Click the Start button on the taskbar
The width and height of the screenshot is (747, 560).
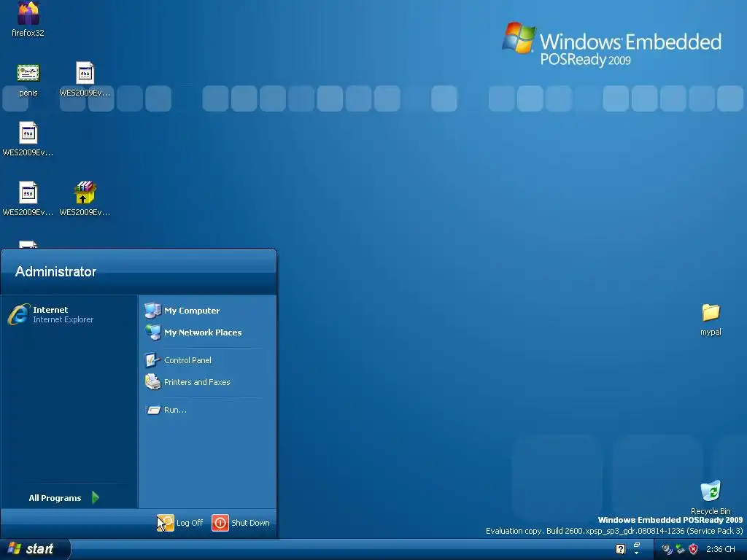point(34,549)
